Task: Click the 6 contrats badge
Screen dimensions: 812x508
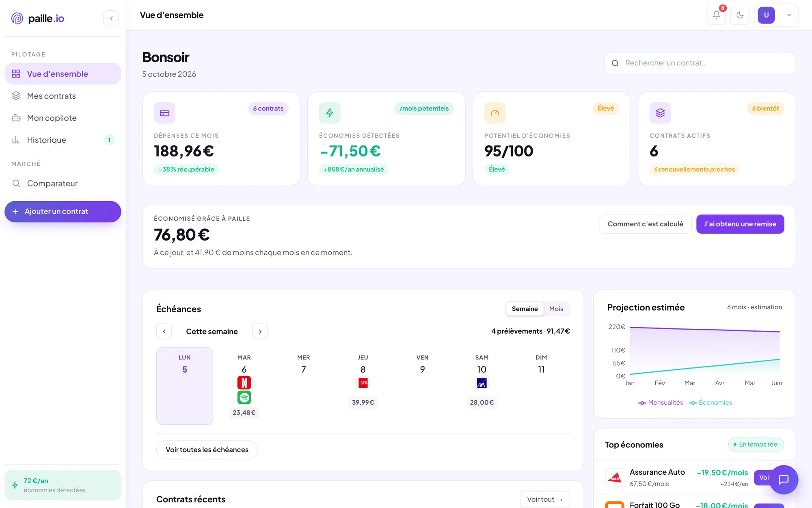Action: pos(268,109)
